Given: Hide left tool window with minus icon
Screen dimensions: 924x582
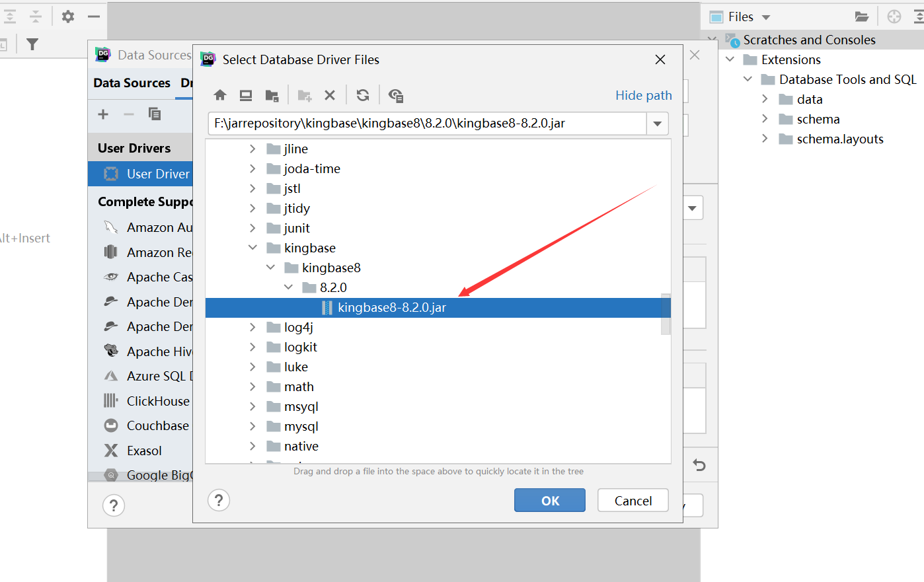Looking at the screenshot, I should pyautogui.click(x=94, y=17).
